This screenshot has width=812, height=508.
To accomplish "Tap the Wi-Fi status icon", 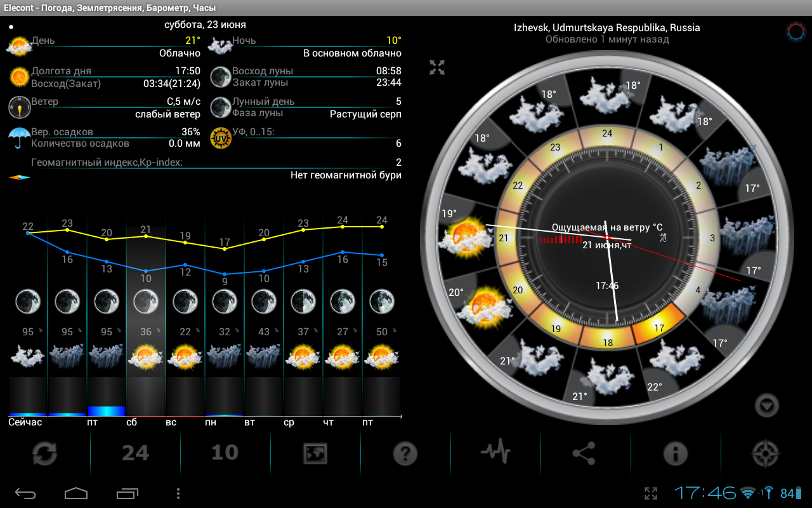I will tap(749, 493).
